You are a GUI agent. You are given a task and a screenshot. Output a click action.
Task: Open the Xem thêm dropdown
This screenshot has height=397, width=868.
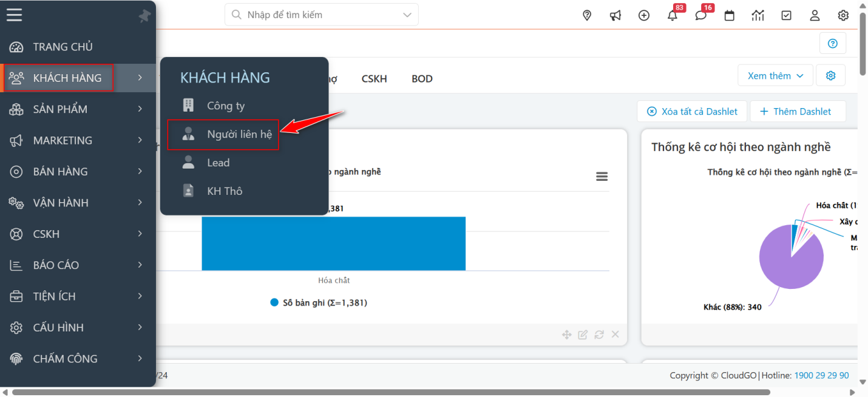(x=775, y=76)
